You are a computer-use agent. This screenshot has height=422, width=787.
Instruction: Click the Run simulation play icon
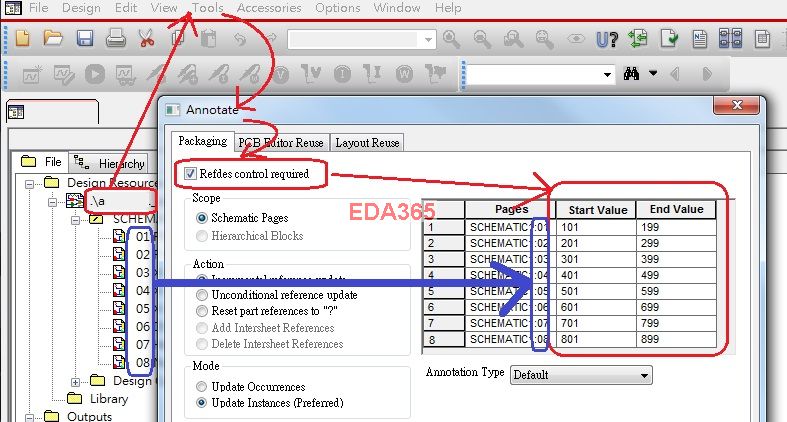(x=95, y=74)
